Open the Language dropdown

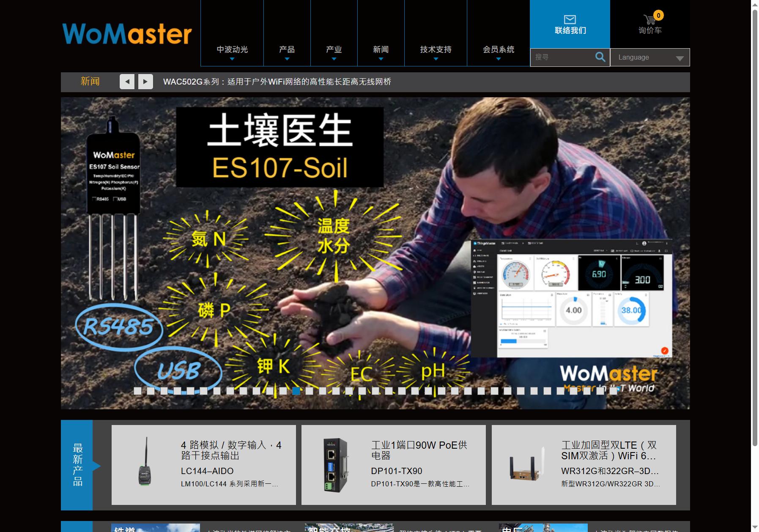pyautogui.click(x=650, y=57)
